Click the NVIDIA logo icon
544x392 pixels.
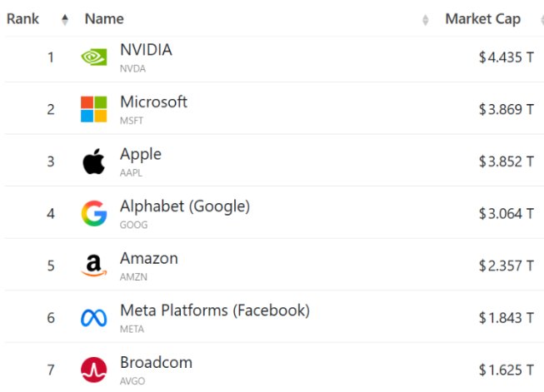[x=93, y=57]
